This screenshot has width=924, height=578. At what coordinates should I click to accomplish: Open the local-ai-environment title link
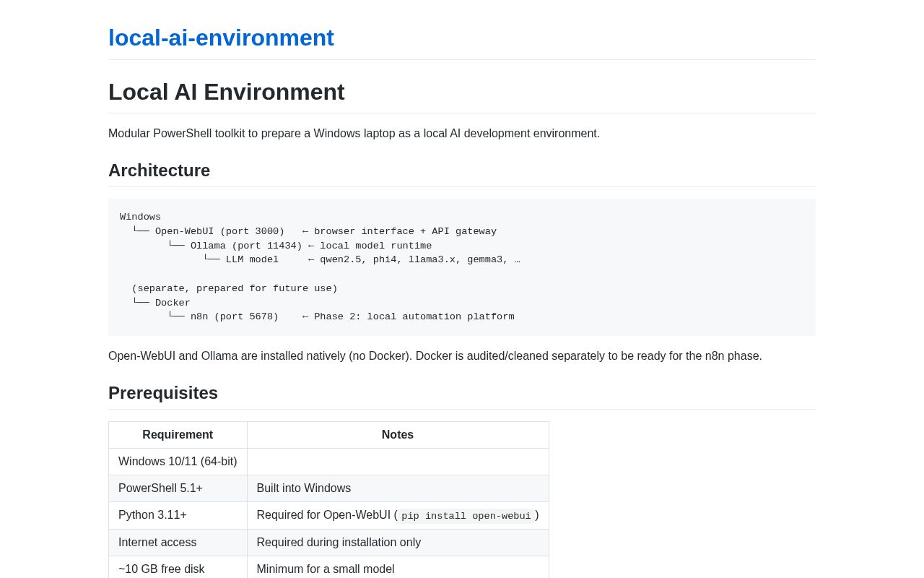pyautogui.click(x=221, y=38)
